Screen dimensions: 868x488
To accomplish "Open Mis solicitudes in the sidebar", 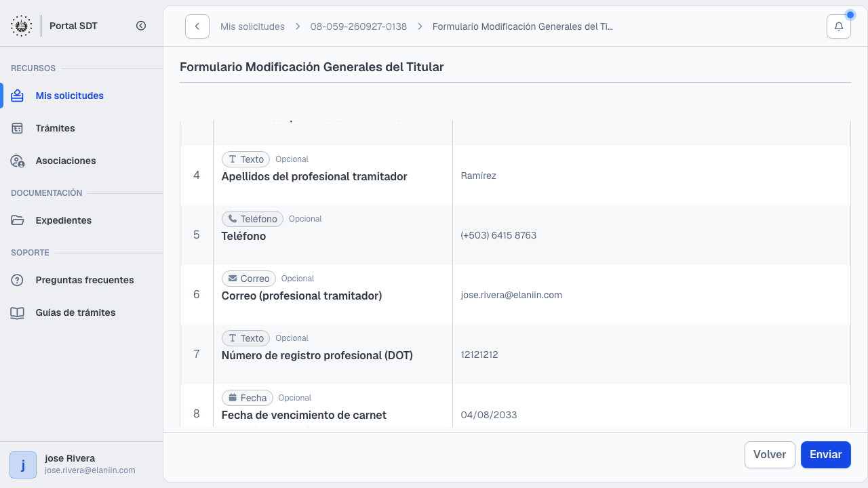I will click(x=81, y=96).
